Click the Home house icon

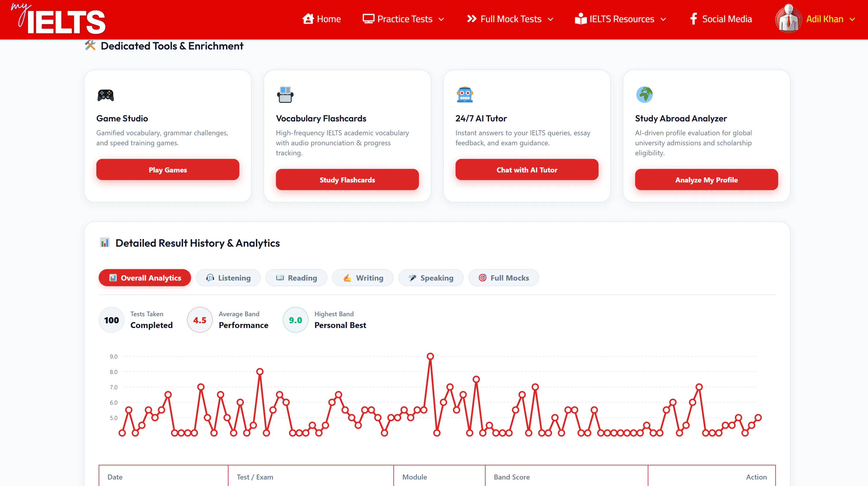[x=308, y=19]
